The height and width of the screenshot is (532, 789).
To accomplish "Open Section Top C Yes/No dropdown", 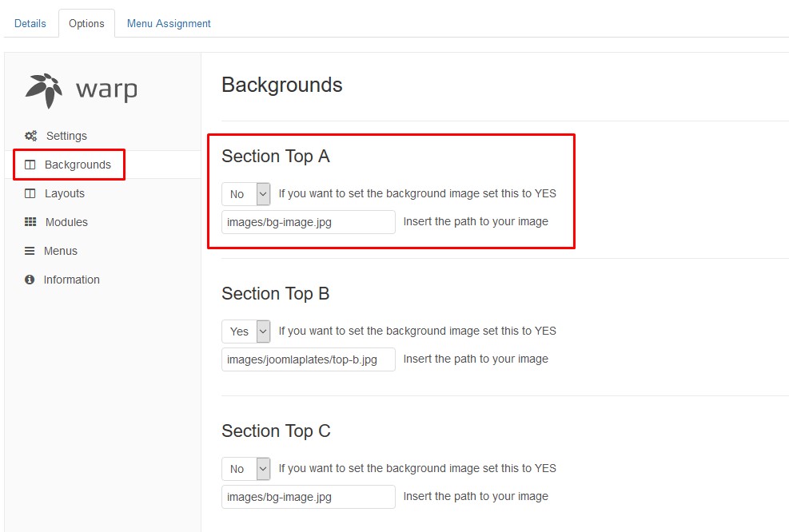I will [x=246, y=469].
